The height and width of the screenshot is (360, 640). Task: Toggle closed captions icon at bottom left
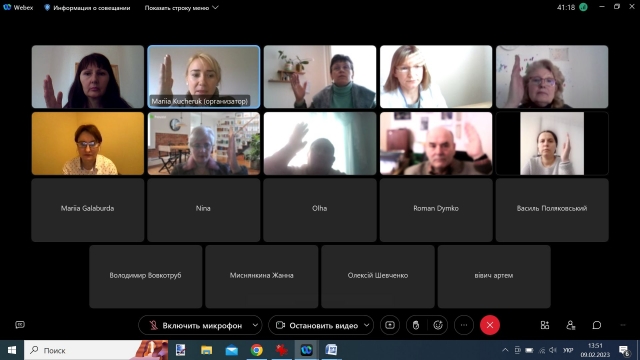pos(20,325)
